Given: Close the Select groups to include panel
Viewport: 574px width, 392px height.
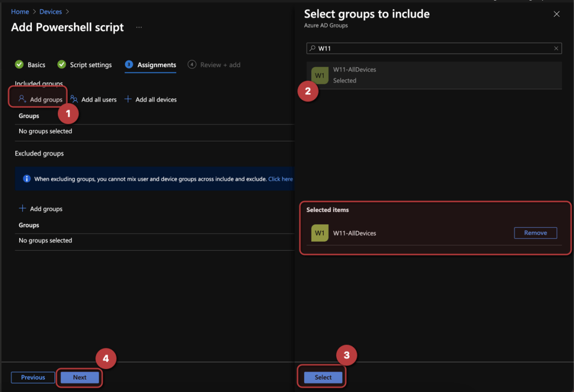Looking at the screenshot, I should (557, 14).
